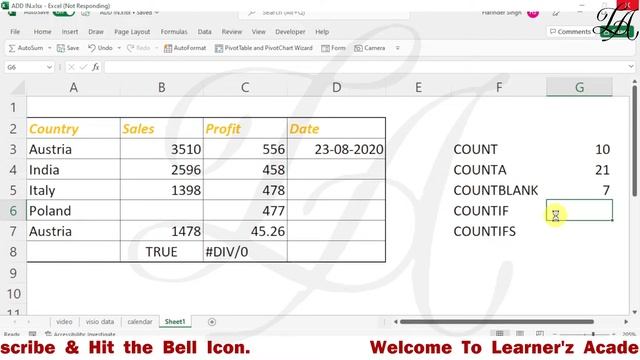The height and width of the screenshot is (360, 640).
Task: Click the AutoSum sigma icon
Action: click(12, 48)
